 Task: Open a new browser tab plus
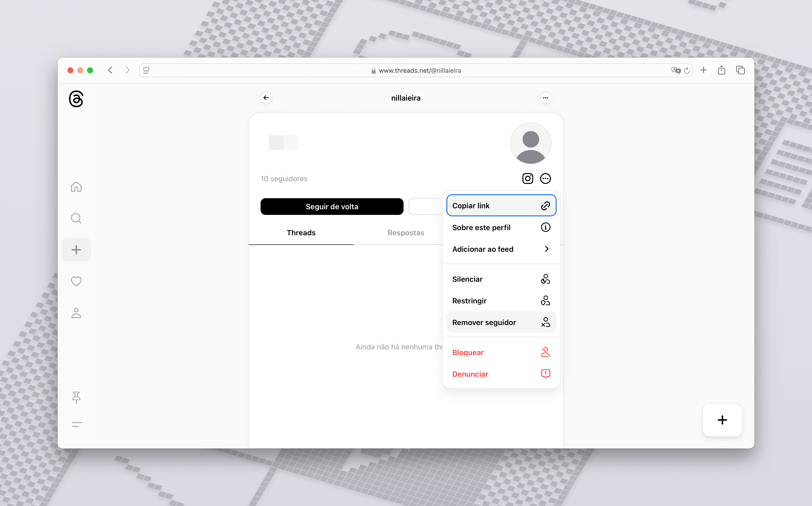tap(703, 70)
